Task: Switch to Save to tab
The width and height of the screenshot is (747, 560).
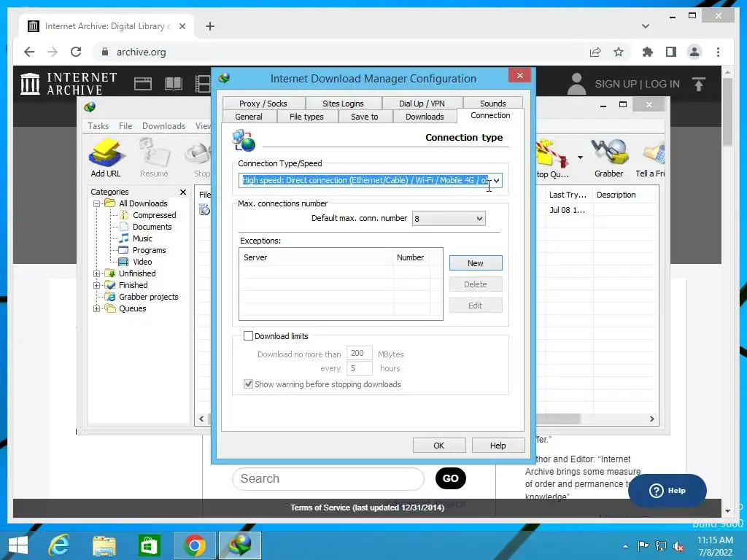Action: coord(365,117)
